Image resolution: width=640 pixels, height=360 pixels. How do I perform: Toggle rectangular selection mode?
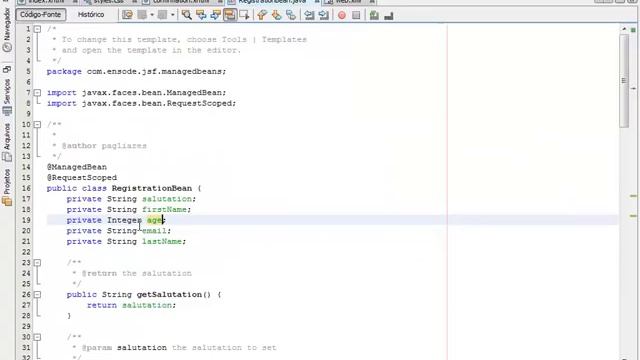coord(244,15)
